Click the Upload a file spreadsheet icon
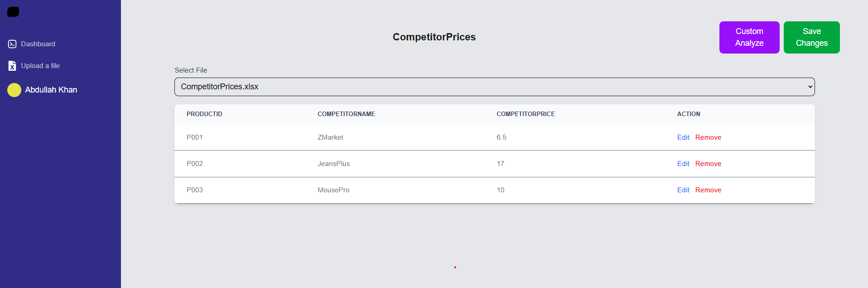 click(12, 66)
